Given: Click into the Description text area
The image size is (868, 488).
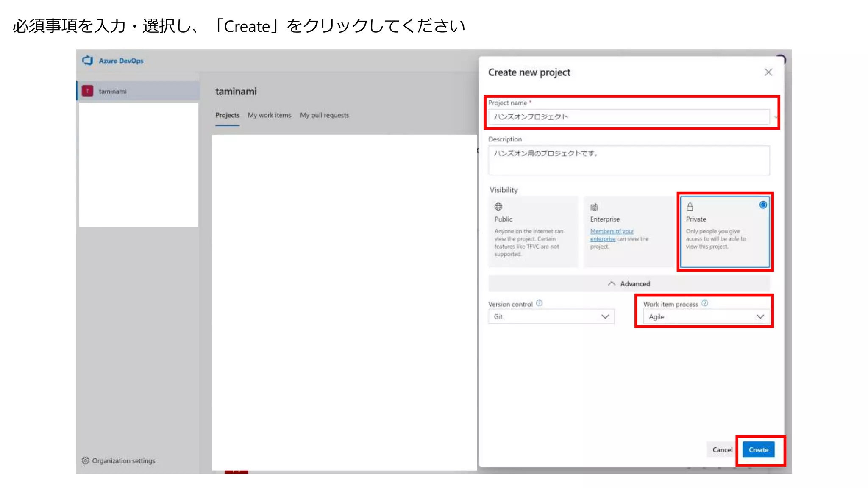Looking at the screenshot, I should 629,160.
